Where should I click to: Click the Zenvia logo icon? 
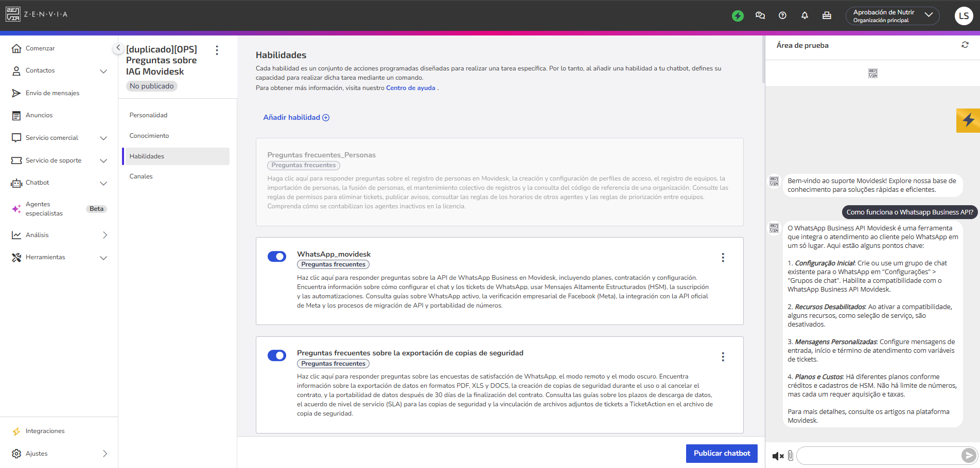pyautogui.click(x=13, y=14)
